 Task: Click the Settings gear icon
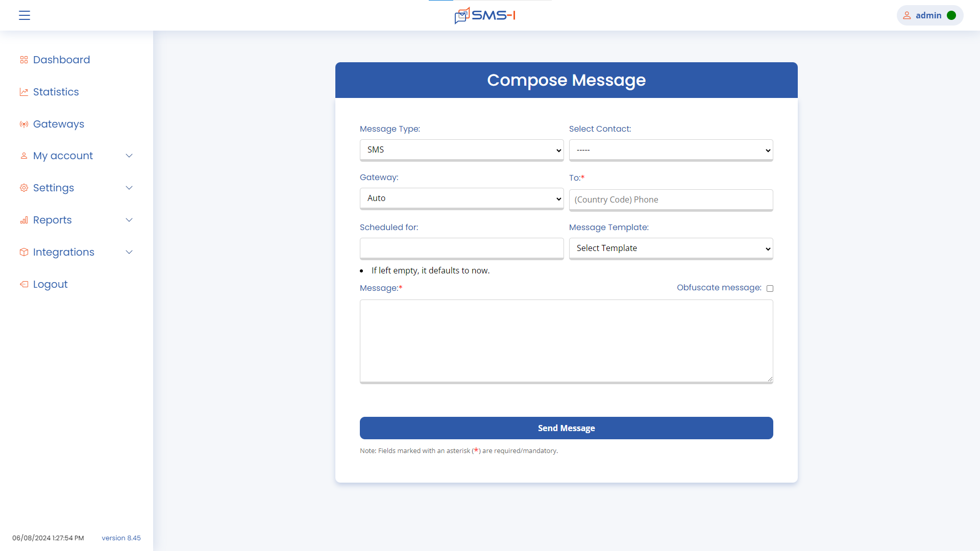(x=24, y=188)
